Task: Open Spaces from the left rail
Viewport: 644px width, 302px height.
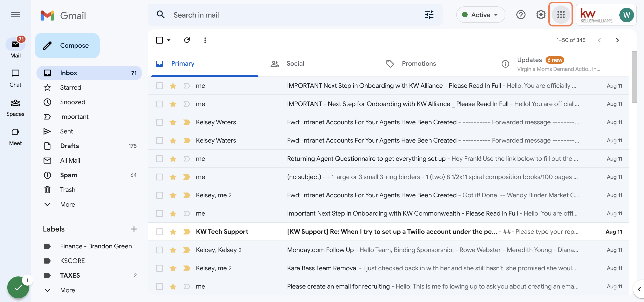Action: tap(15, 108)
